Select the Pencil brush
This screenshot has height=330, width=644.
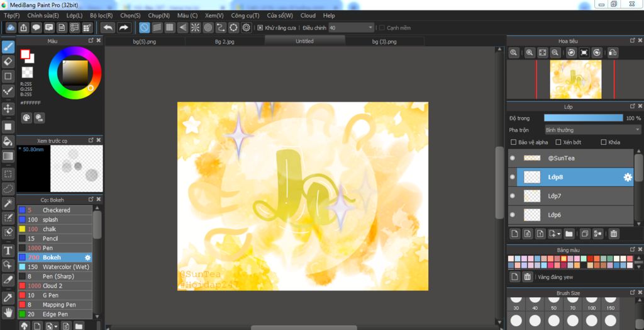[x=55, y=239]
